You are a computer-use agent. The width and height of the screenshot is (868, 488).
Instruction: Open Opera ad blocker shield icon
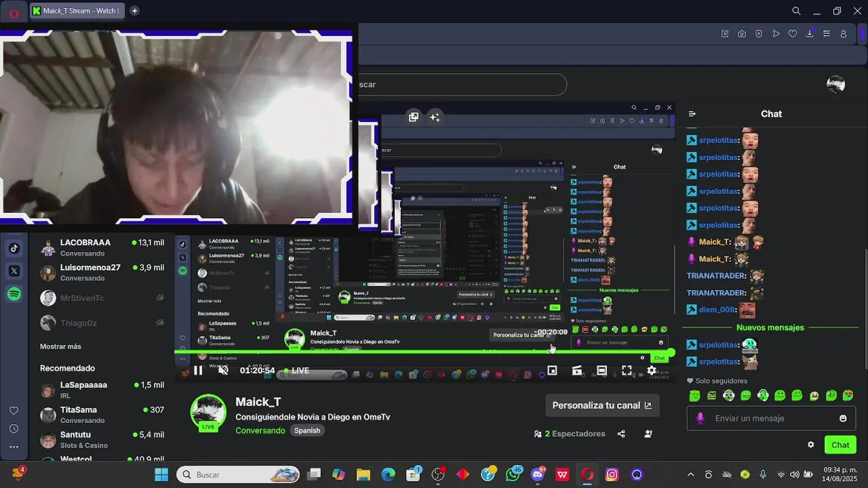(759, 34)
